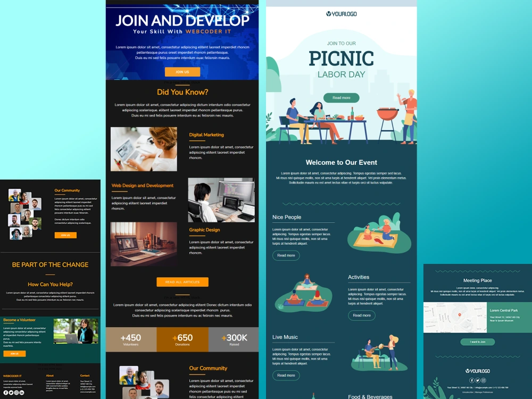Click the How Can You Help? heading
Viewport: 532px width, 399px height.
pos(50,284)
